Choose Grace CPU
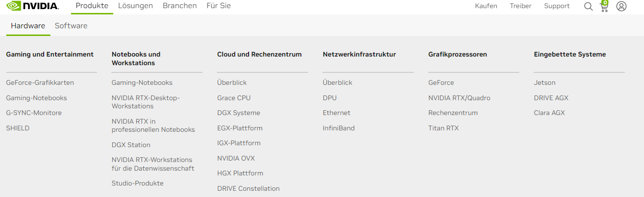The width and height of the screenshot is (644, 197). [234, 98]
